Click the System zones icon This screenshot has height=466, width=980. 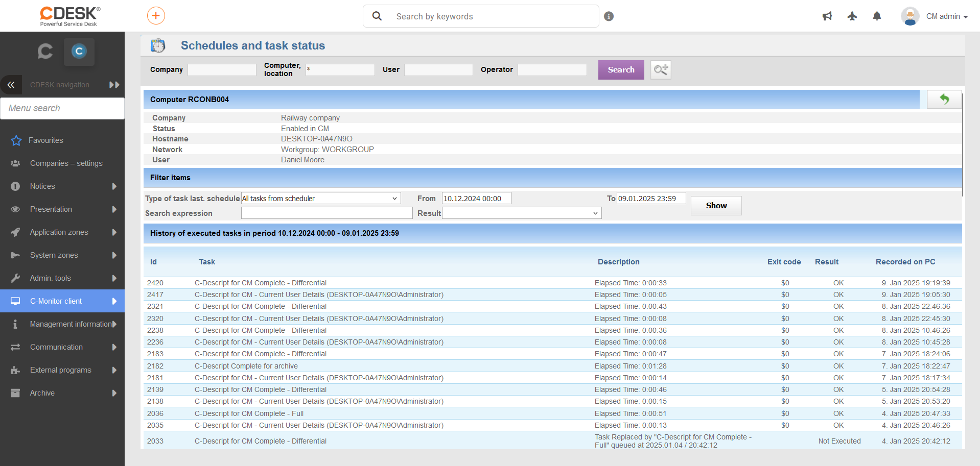point(15,255)
